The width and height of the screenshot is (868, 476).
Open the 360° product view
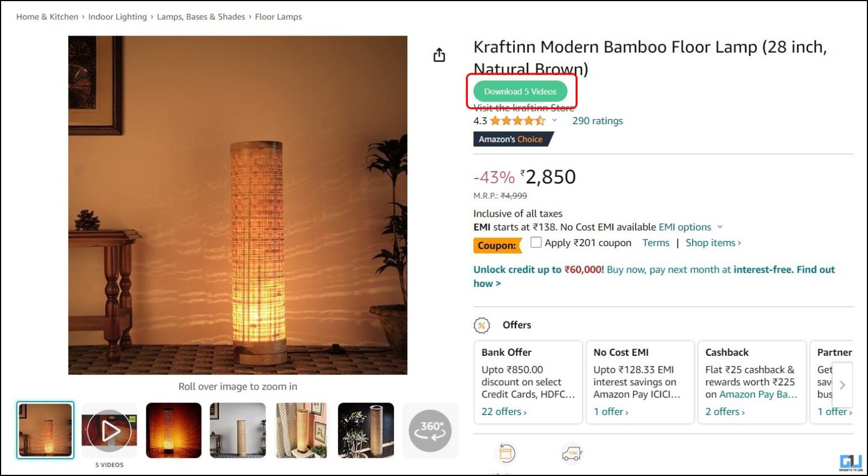click(430, 430)
